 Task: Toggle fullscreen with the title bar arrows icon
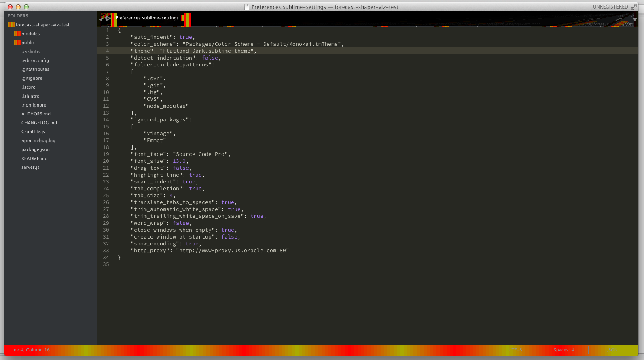[634, 7]
